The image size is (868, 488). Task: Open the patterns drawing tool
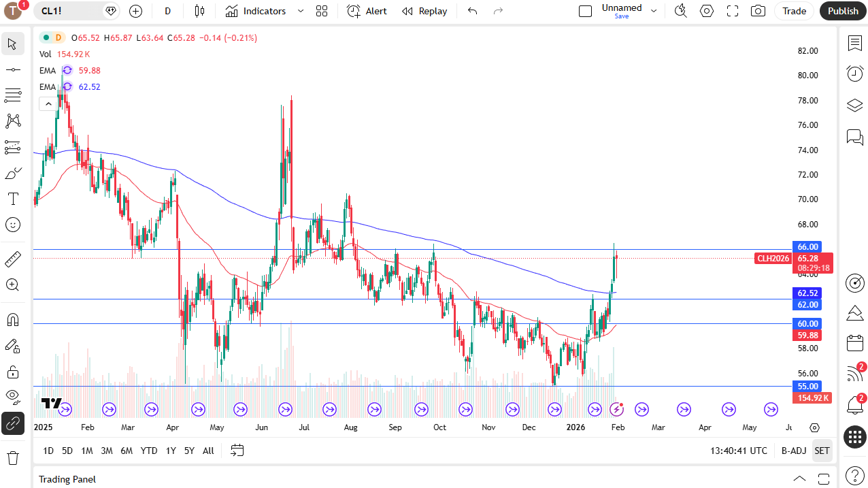12,121
